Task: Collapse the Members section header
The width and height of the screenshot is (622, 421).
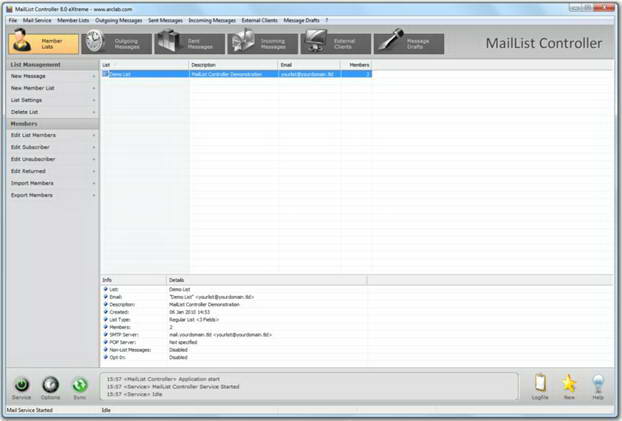Action: coord(53,124)
